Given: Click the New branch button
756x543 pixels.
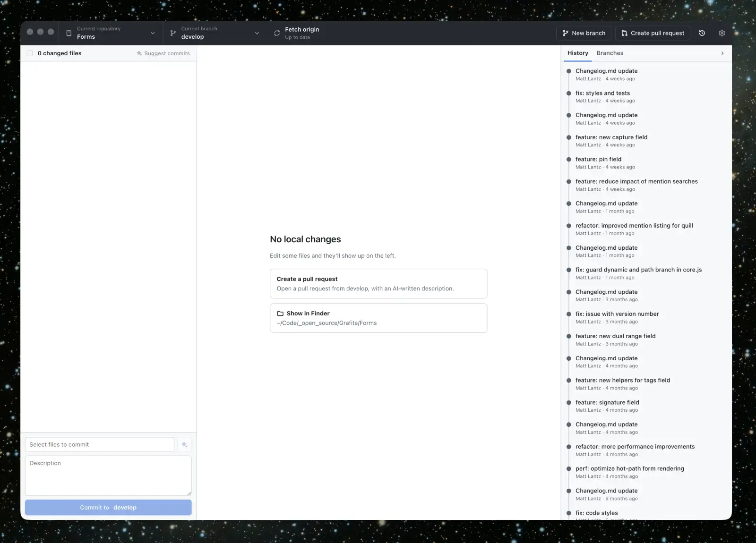Looking at the screenshot, I should (584, 33).
